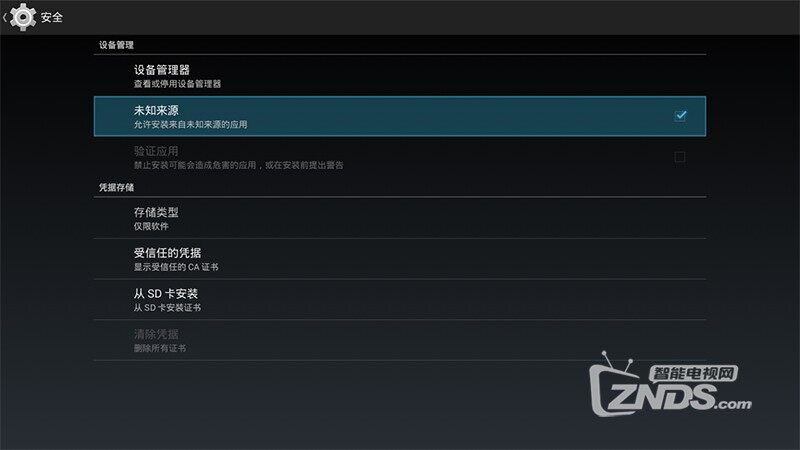Image resolution: width=800 pixels, height=450 pixels.
Task: Click the 凭据存储 section header
Action: (x=116, y=187)
